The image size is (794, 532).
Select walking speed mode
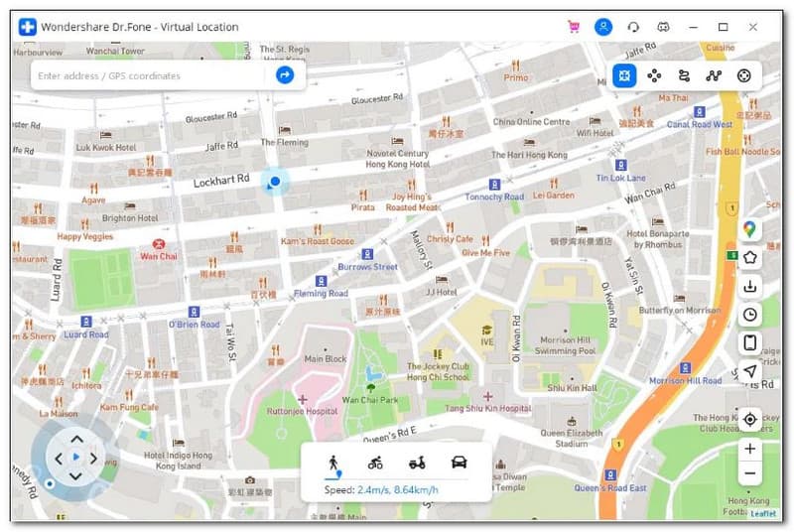(x=333, y=463)
